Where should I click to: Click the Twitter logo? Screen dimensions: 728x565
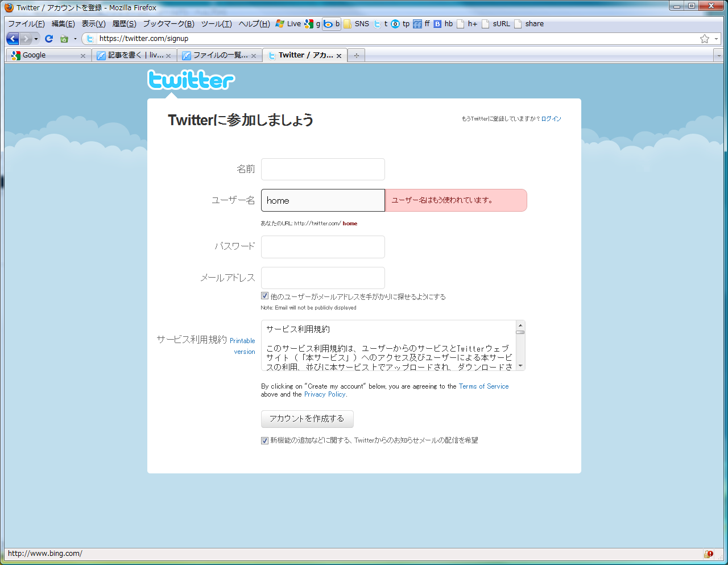pyautogui.click(x=191, y=80)
